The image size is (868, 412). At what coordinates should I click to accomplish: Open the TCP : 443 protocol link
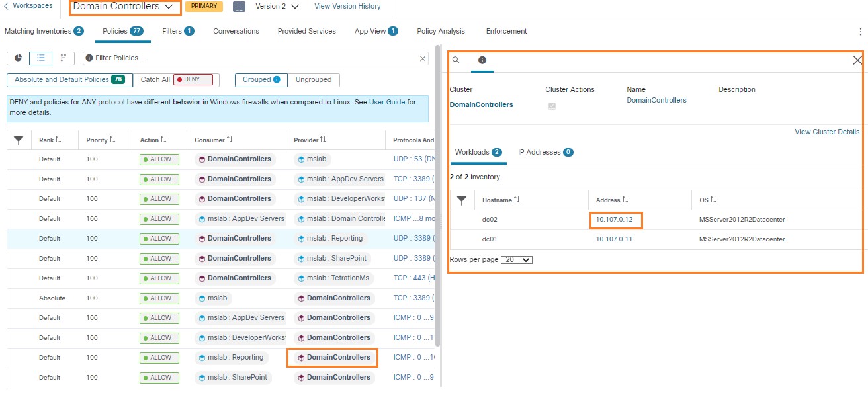pos(413,278)
